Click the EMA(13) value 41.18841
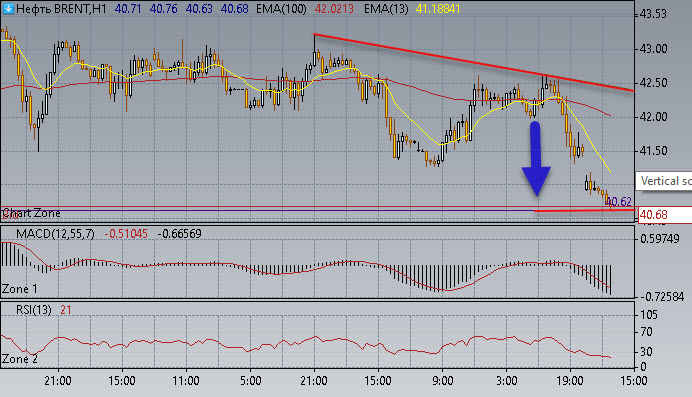Screen dimensions: 692x397 (438, 9)
